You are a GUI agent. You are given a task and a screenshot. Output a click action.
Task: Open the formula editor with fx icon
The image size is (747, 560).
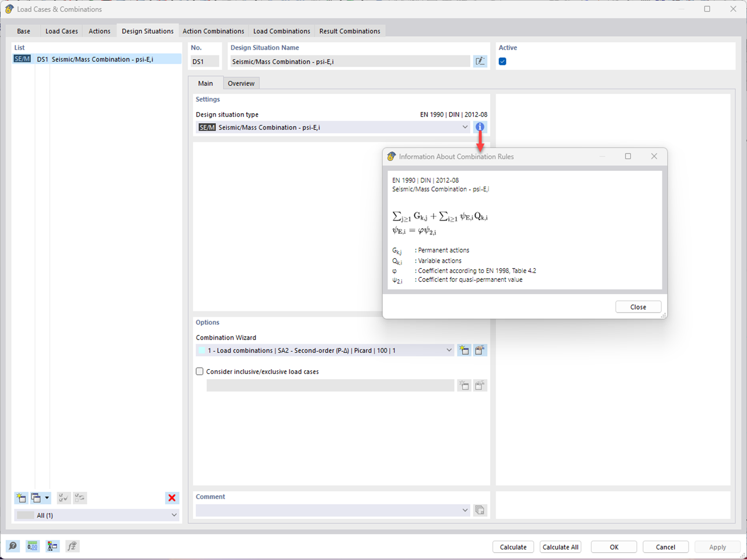coord(72,546)
